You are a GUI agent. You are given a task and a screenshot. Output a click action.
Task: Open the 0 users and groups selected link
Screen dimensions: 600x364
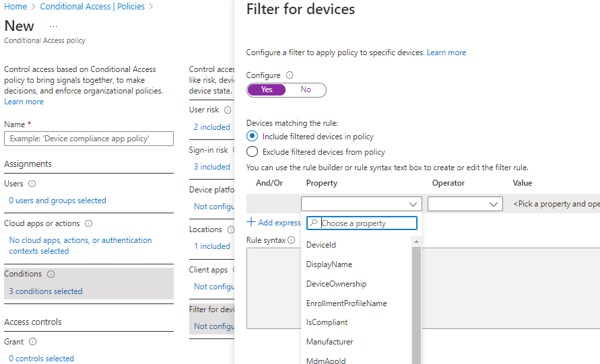click(57, 201)
